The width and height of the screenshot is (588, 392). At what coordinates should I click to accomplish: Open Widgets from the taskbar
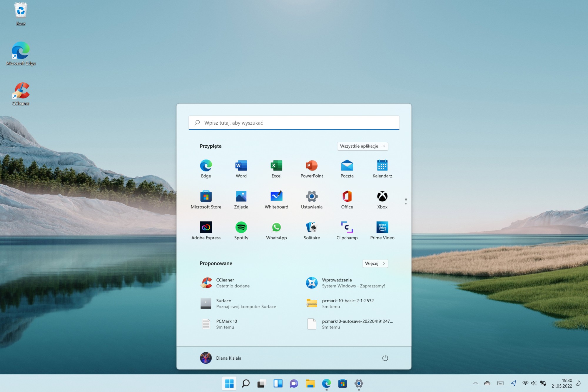click(278, 383)
